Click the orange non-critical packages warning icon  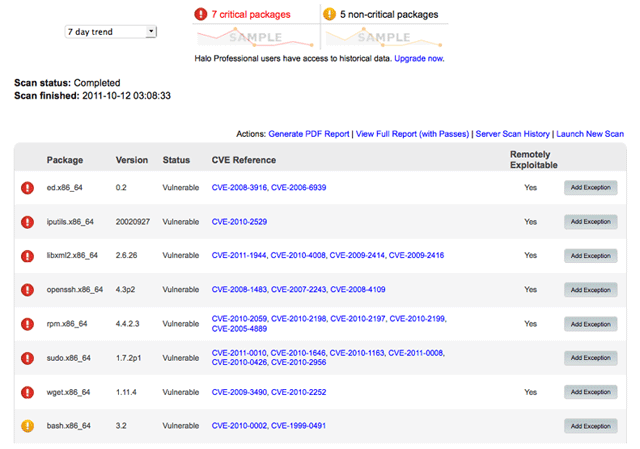[x=329, y=14]
